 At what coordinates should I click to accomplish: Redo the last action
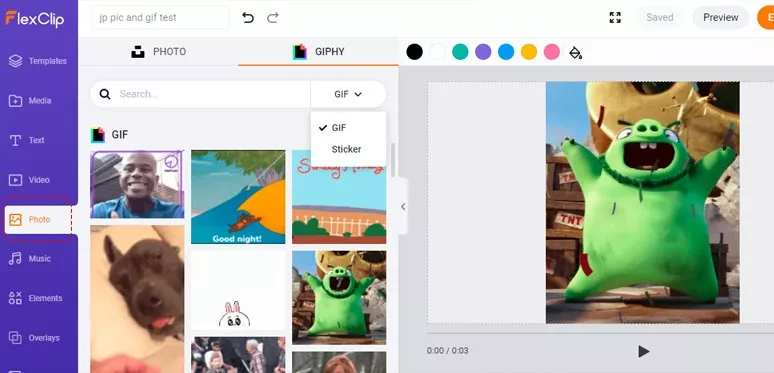[272, 18]
